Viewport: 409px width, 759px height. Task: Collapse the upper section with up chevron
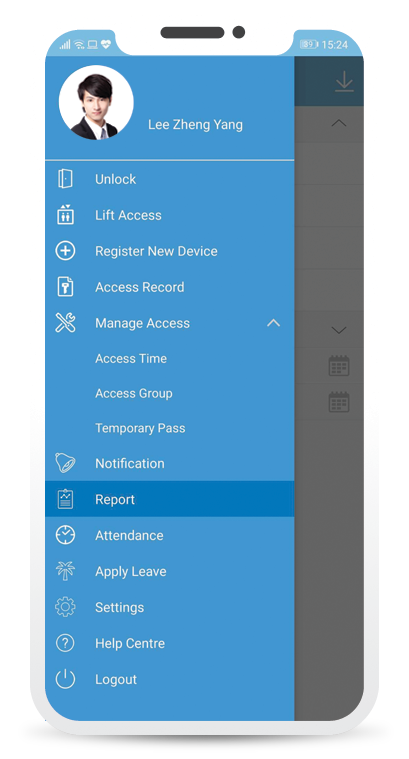coord(339,123)
